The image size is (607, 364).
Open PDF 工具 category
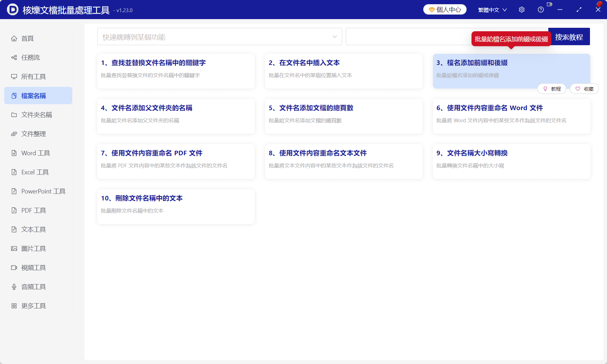[38, 210]
